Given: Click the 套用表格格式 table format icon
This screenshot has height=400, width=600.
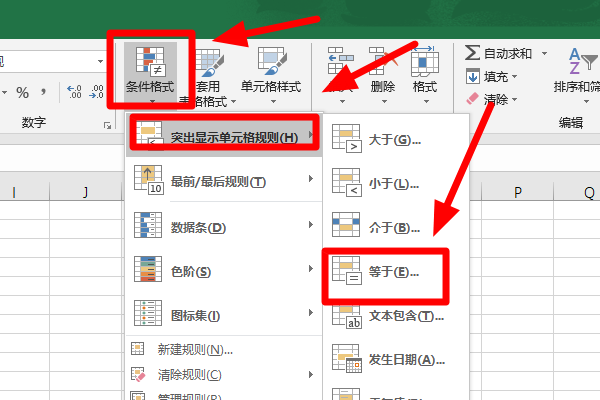Looking at the screenshot, I should 209,63.
